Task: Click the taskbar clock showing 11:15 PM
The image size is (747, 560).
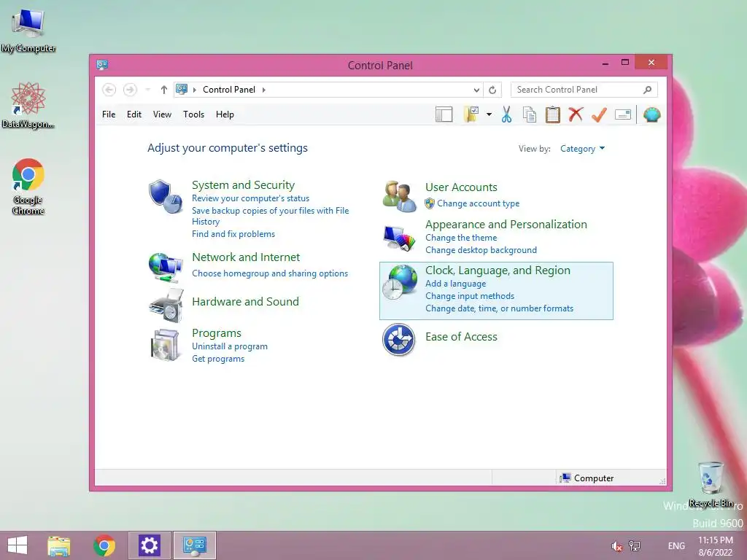Action: 715,545
